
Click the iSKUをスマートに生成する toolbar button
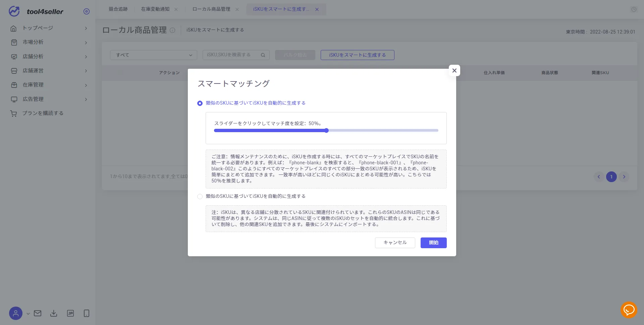tap(358, 55)
